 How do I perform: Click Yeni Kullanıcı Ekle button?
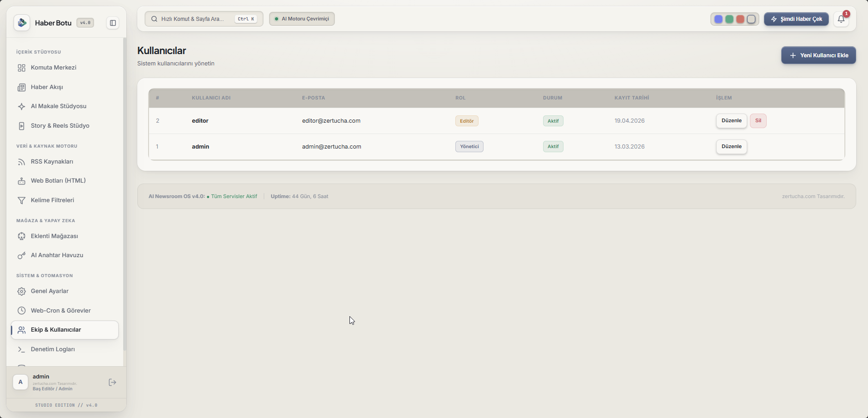click(818, 55)
